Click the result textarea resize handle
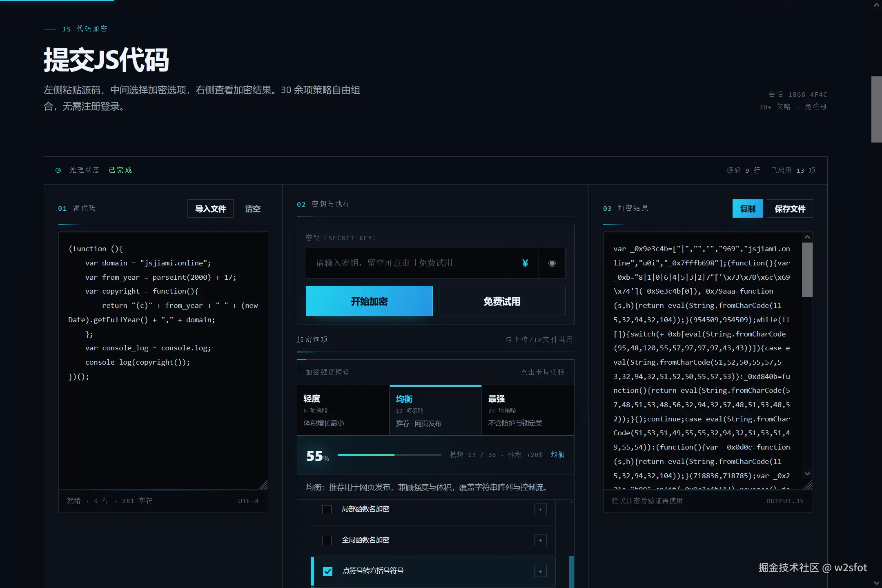The width and height of the screenshot is (882, 588). [x=808, y=485]
